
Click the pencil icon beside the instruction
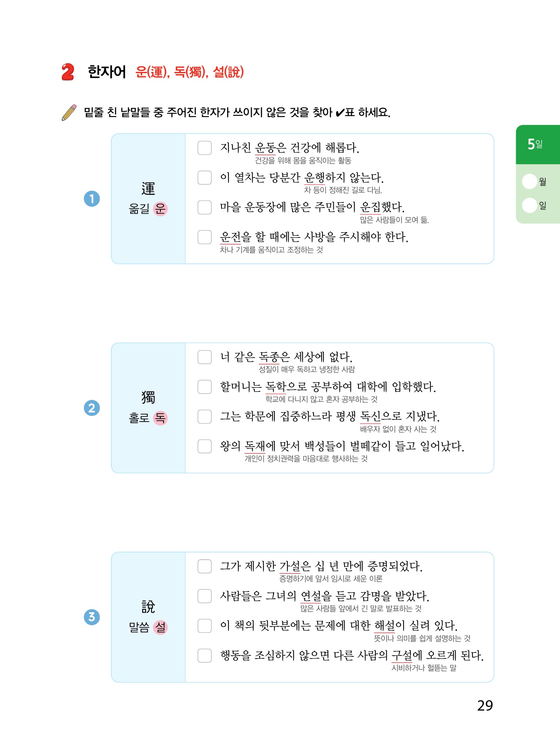coord(69,113)
